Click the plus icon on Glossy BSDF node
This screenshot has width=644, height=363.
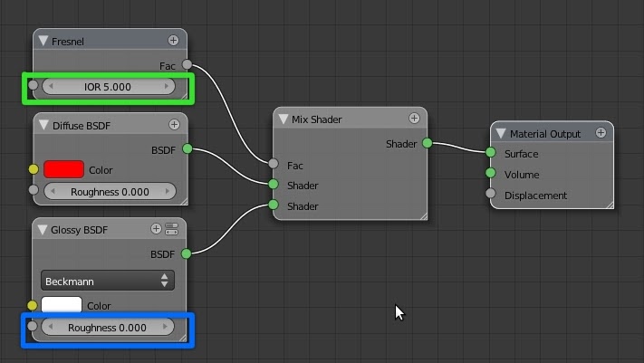pos(156,229)
